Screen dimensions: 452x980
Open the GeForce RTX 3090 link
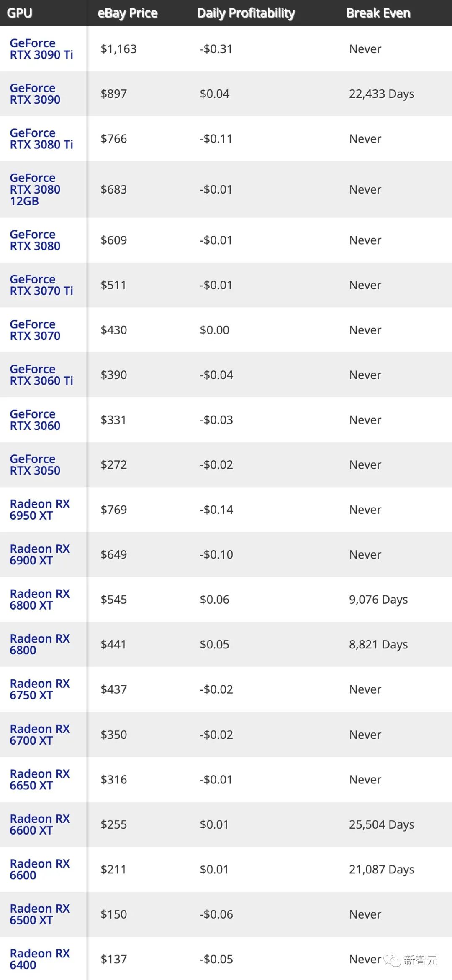pos(35,94)
